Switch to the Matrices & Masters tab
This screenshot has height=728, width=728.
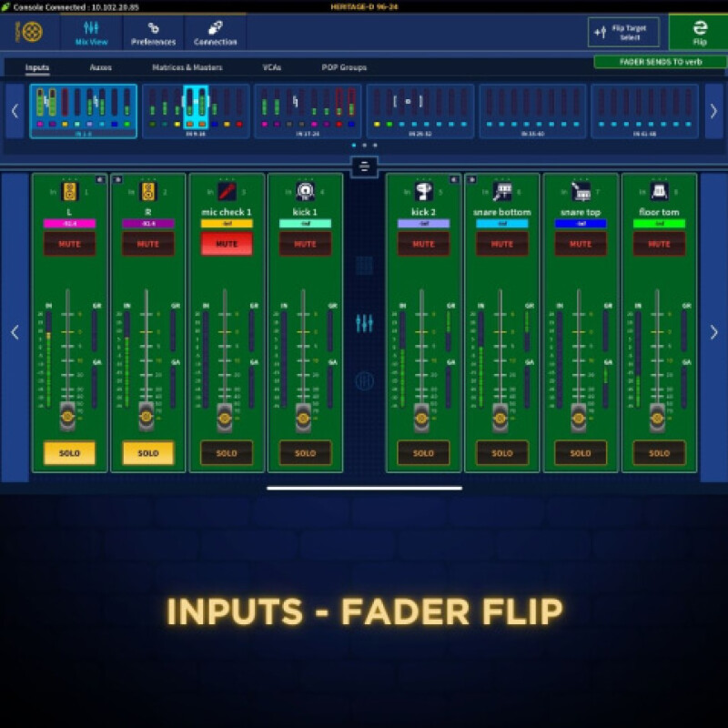pyautogui.click(x=187, y=67)
